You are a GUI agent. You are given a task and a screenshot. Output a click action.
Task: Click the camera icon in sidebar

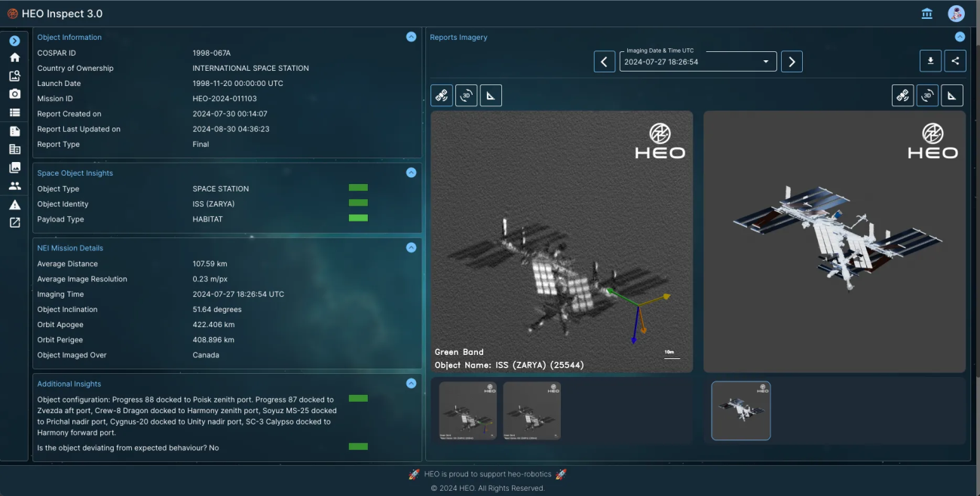click(14, 93)
